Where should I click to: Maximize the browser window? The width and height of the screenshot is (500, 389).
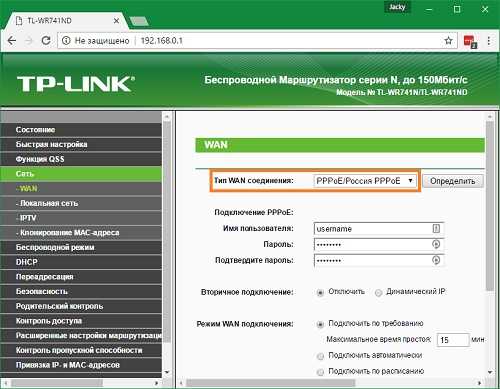point(457,9)
